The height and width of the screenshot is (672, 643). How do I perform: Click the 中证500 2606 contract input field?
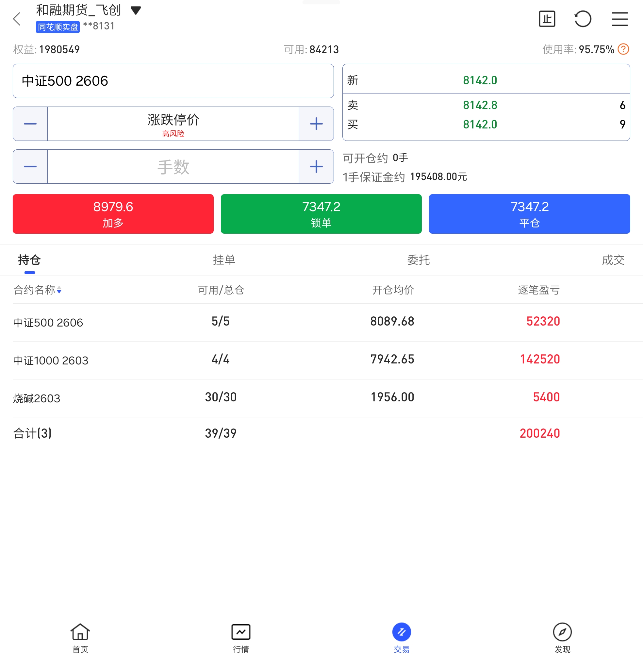(x=173, y=81)
